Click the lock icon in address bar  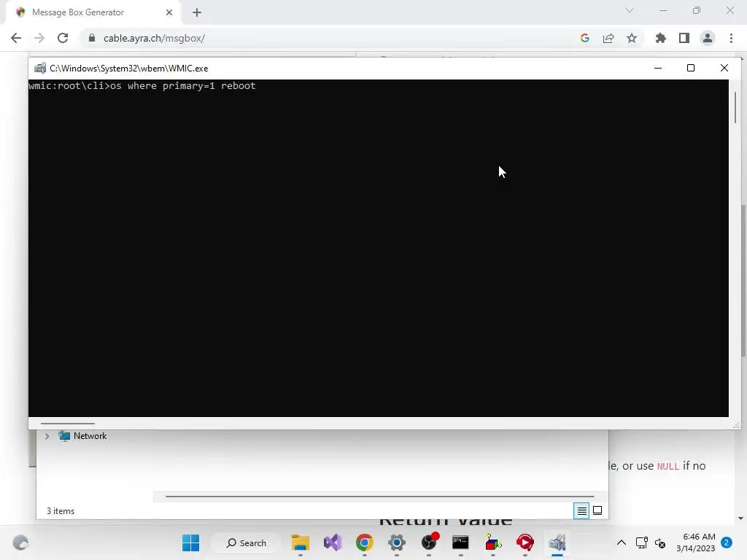(92, 38)
